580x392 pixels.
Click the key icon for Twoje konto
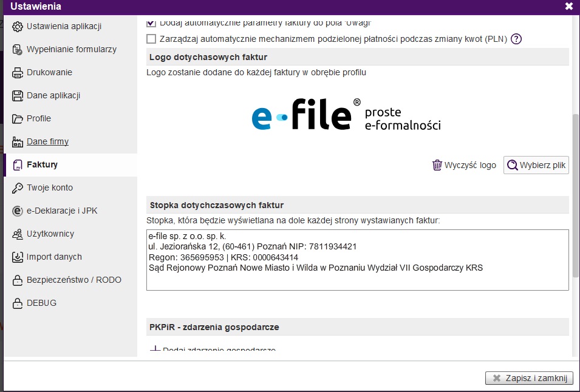pos(17,188)
